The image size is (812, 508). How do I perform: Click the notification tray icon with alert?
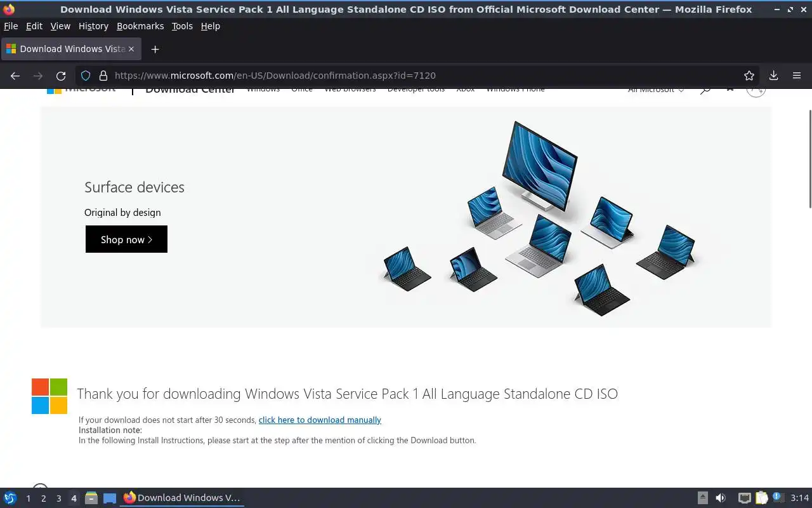point(777,498)
